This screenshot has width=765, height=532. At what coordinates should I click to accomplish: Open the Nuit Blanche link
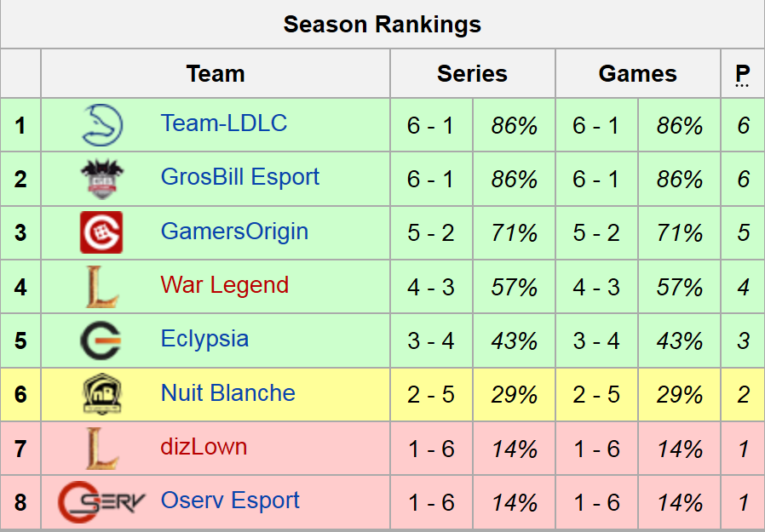coord(228,392)
